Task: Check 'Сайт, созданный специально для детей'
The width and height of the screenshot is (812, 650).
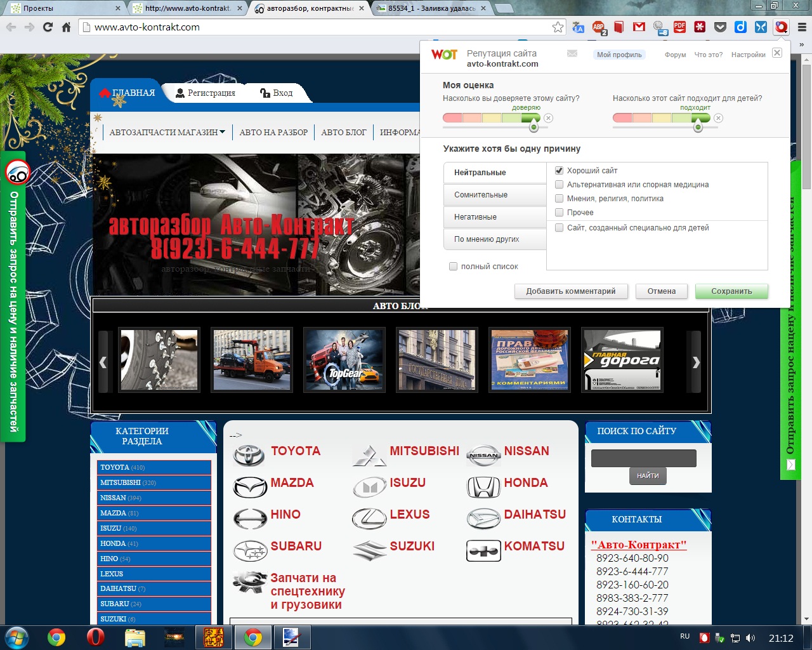Action: [559, 228]
